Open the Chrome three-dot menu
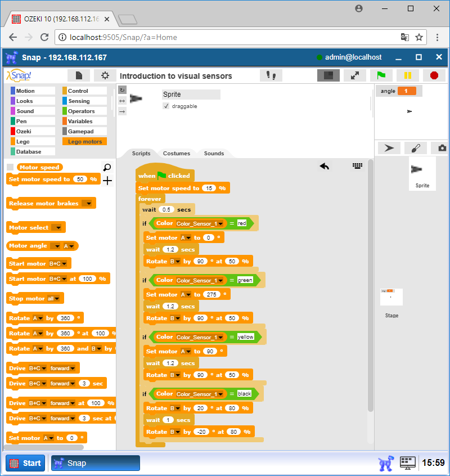Screen dimensions: 450x476 point(437,37)
